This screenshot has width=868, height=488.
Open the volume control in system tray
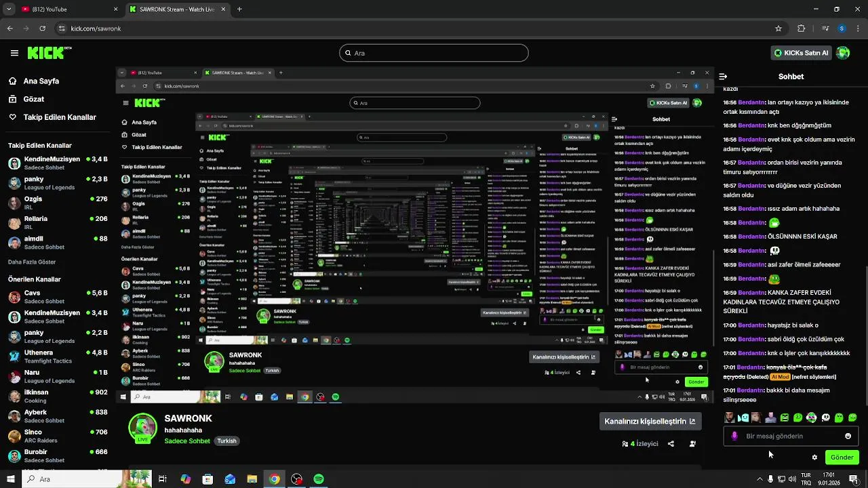coord(792,479)
